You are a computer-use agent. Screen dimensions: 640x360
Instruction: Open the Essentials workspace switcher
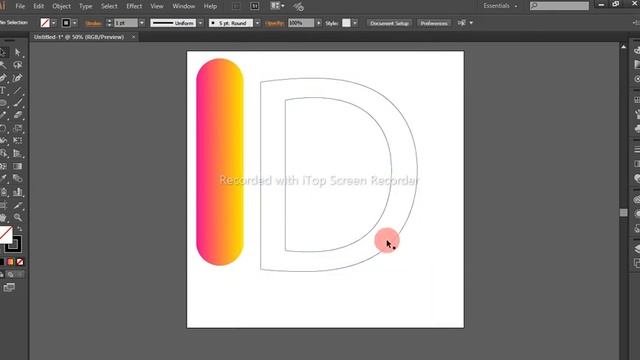pos(500,6)
